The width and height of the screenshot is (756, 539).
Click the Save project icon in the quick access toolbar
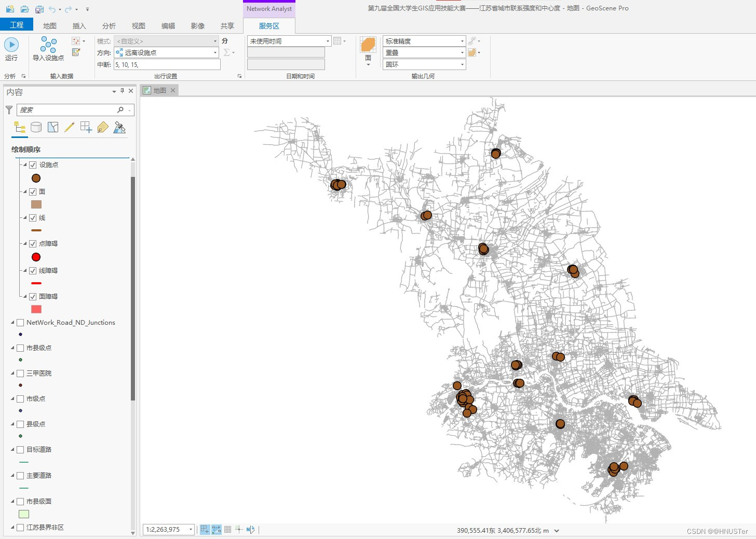(x=39, y=9)
